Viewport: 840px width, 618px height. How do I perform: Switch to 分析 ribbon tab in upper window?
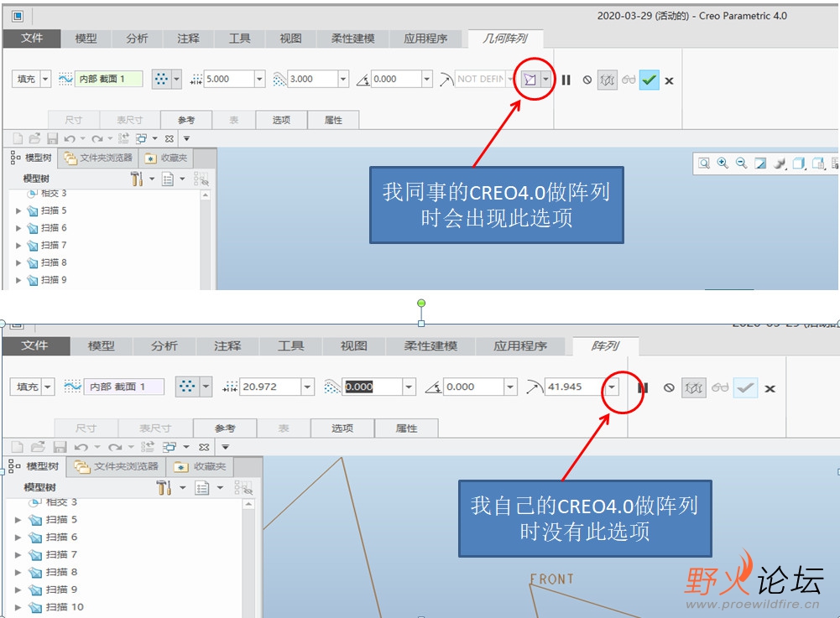(137, 39)
